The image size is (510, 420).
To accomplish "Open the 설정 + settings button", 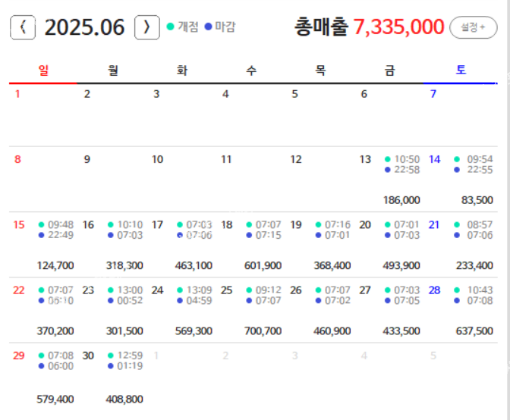I will pos(474,27).
